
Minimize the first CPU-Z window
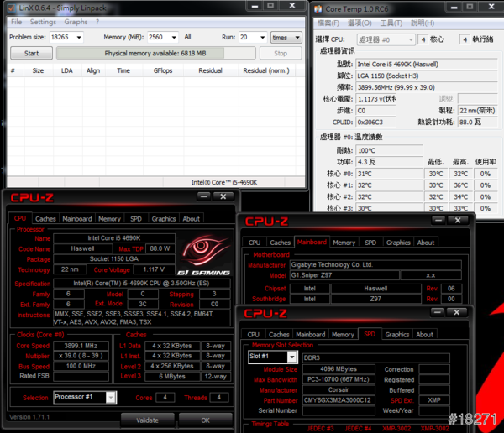click(202, 197)
